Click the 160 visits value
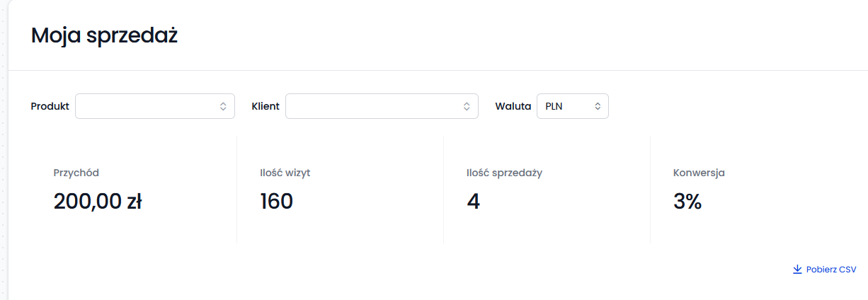The width and height of the screenshot is (868, 300). [277, 202]
